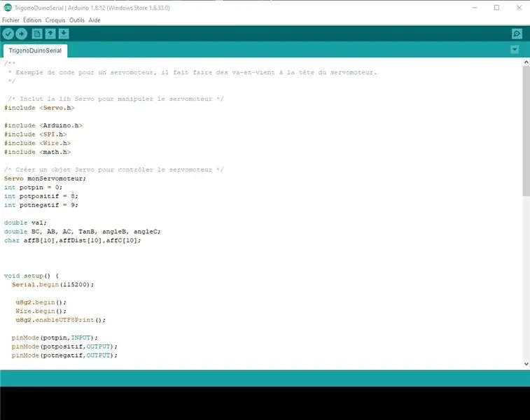Click the line 'pinMode(potnegatif,OUTPUT);'
The width and height of the screenshot is (530, 420).
point(64,356)
